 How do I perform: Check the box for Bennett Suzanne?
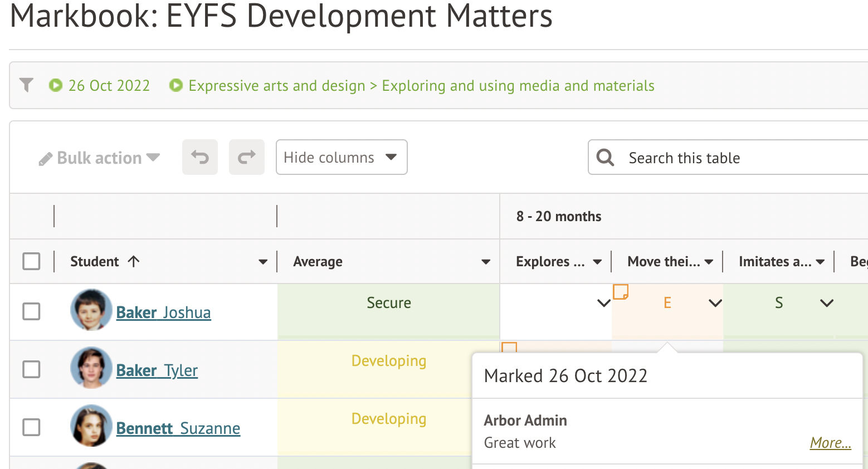click(31, 427)
